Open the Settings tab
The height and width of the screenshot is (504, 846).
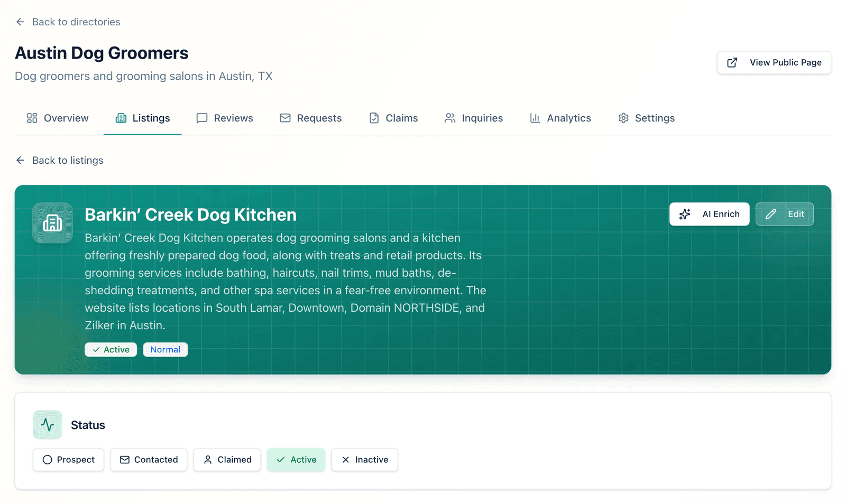646,118
